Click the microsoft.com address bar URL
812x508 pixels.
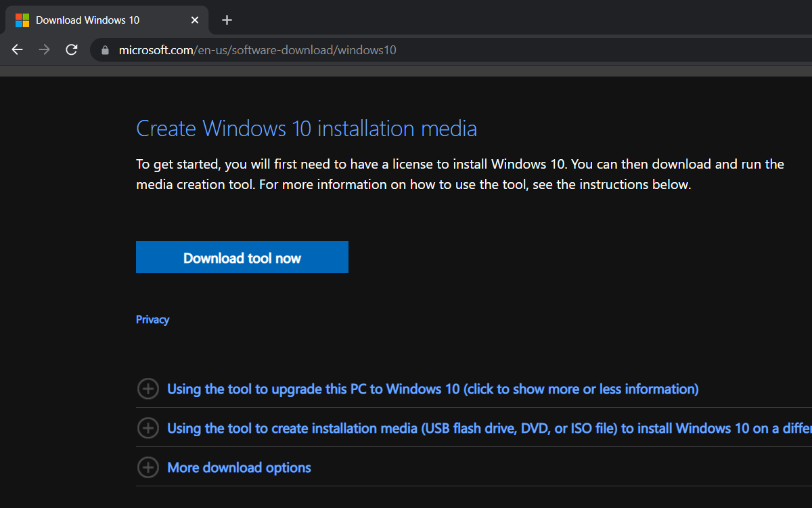click(257, 50)
